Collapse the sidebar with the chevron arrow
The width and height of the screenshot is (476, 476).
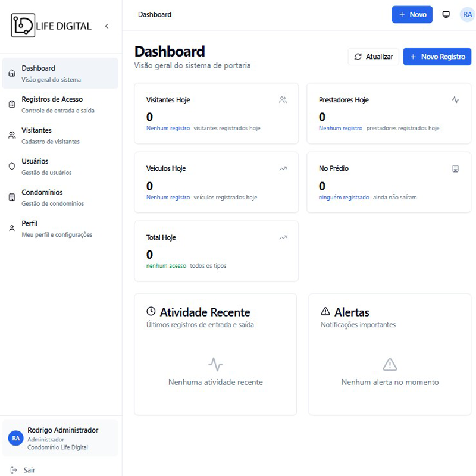pos(107,26)
